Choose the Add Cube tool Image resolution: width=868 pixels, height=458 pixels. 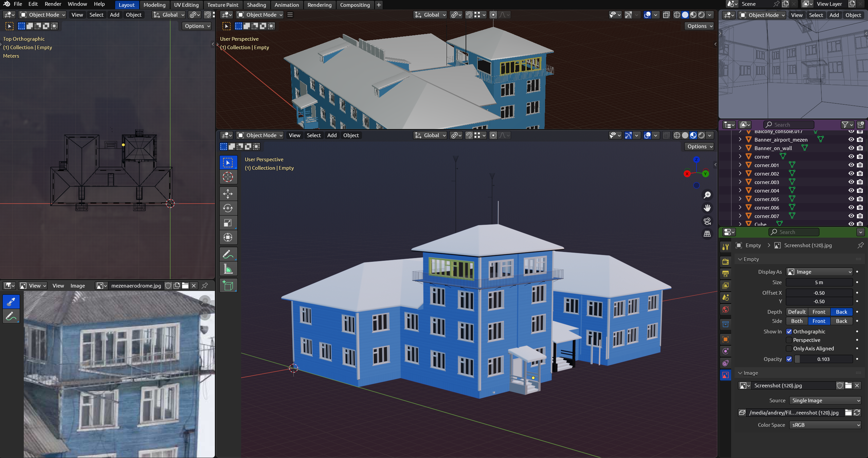(x=228, y=286)
